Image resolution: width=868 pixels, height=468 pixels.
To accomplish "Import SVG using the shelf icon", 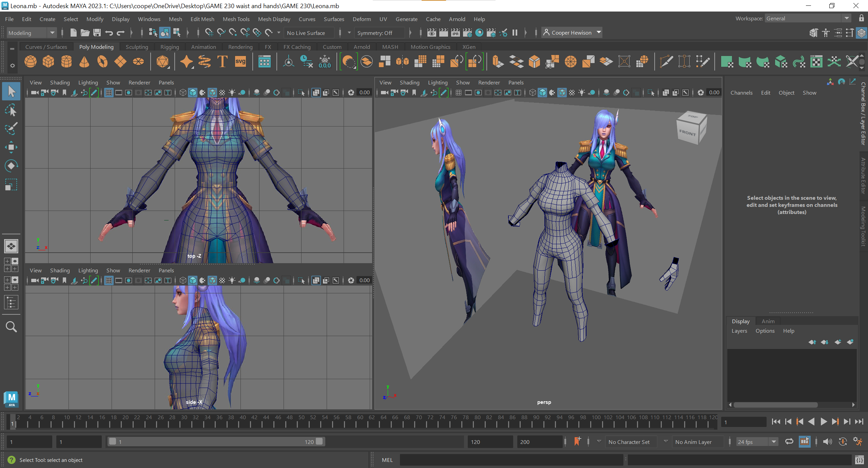I will point(240,62).
